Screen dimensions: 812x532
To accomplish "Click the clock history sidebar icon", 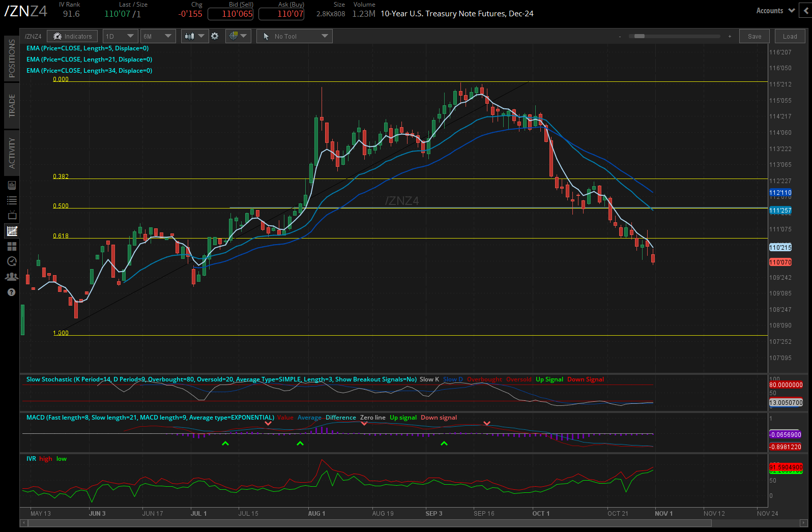I will pyautogui.click(x=12, y=261).
